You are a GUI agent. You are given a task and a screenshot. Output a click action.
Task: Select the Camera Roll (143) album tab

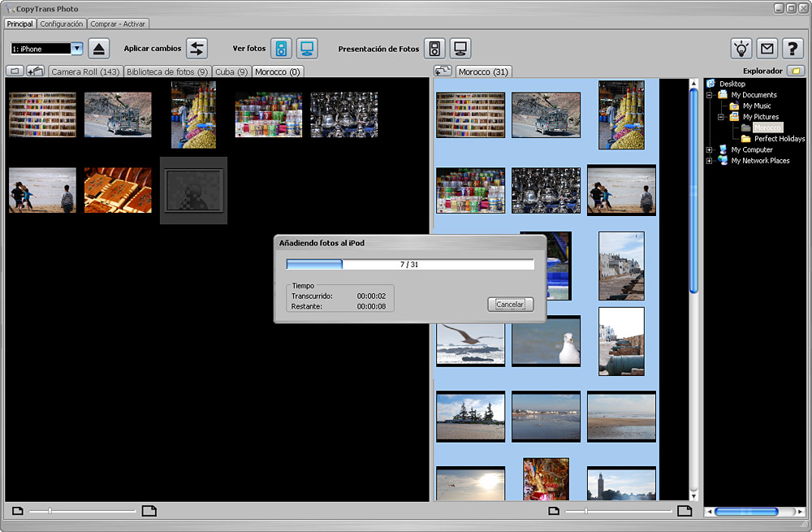click(85, 71)
